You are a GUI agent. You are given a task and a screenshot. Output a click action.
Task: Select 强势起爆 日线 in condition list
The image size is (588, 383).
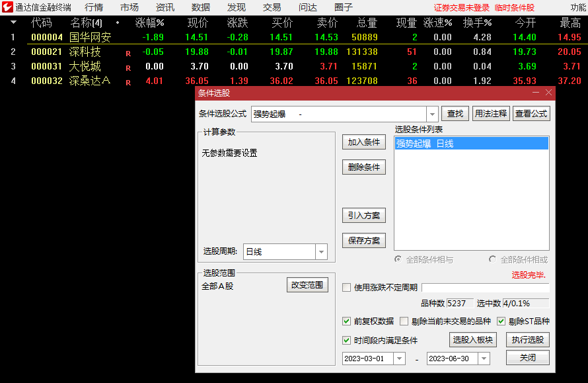pyautogui.click(x=471, y=144)
